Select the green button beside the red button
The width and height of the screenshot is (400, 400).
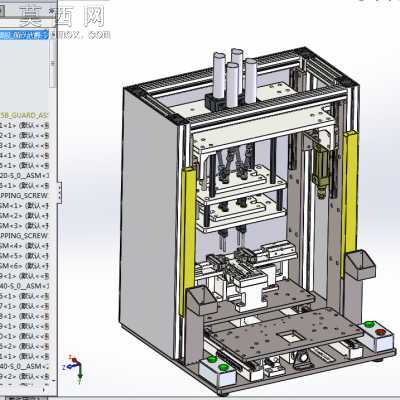pos(369,324)
